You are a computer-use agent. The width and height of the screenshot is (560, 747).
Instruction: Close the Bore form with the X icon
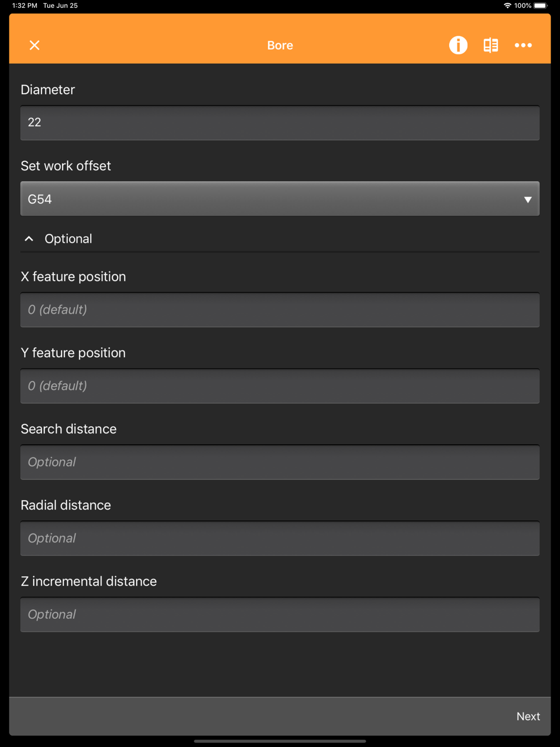(35, 45)
